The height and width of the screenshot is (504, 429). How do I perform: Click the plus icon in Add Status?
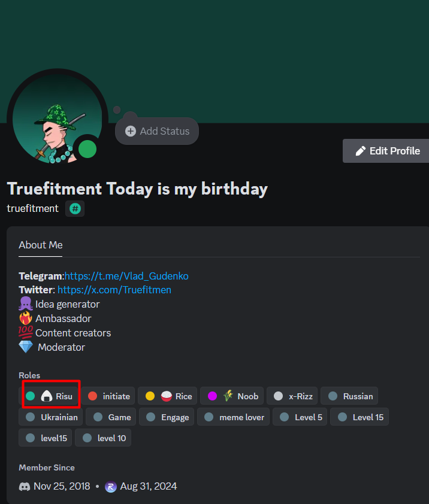131,131
